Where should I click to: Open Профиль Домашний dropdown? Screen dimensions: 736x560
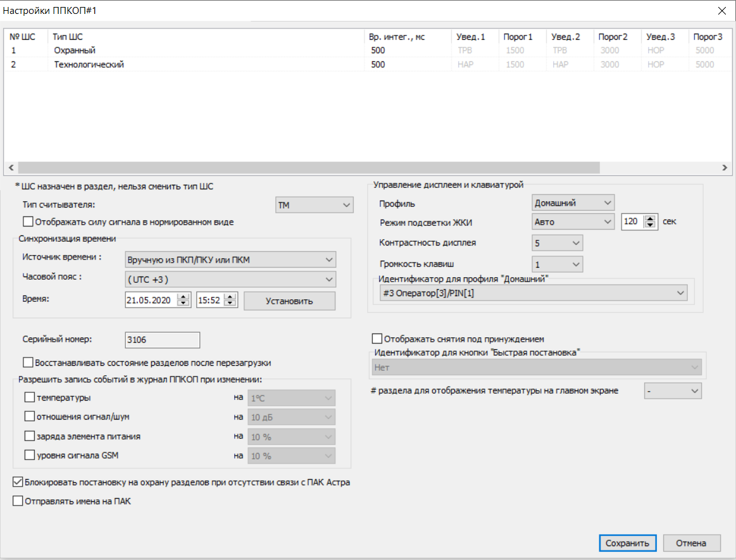click(x=573, y=202)
